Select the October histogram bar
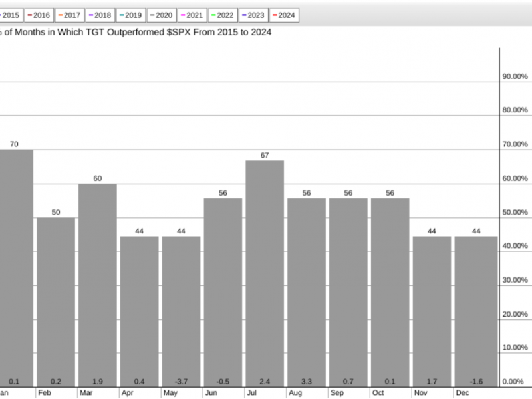532x399 pixels. 390,293
